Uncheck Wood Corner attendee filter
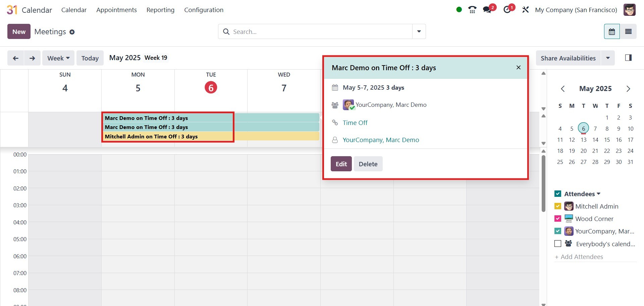Viewport: 644px width, 306px height. click(x=558, y=219)
